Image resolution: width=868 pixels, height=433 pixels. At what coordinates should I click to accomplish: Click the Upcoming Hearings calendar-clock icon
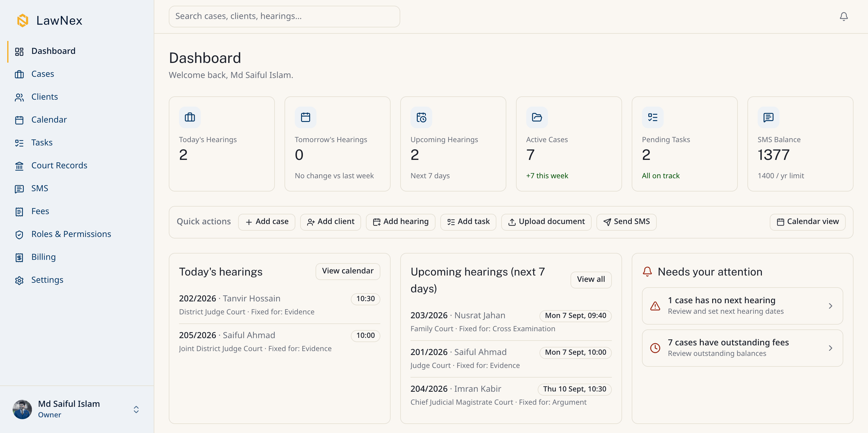coord(421,117)
